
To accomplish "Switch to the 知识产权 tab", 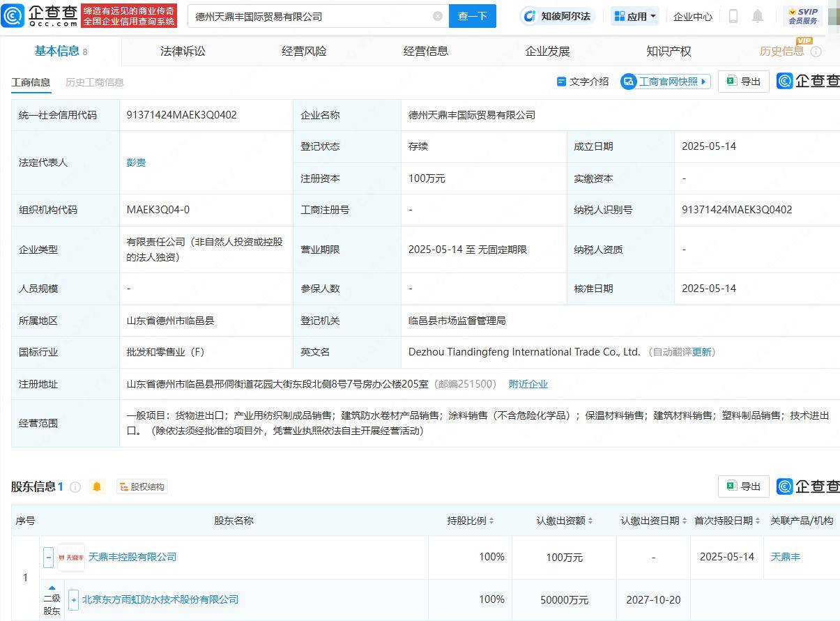I will [x=669, y=51].
